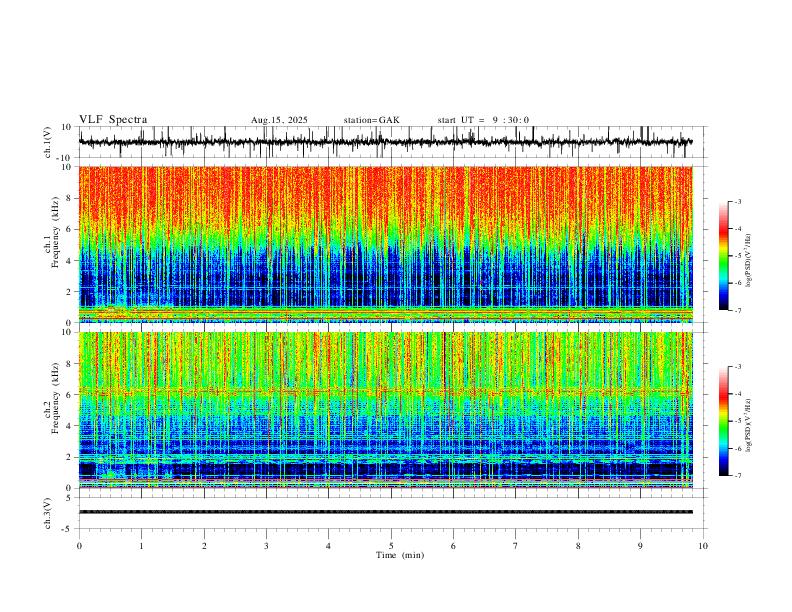
Task: Click the ch.2 'Frequency (kHz)' axis label
Action: 55,398
